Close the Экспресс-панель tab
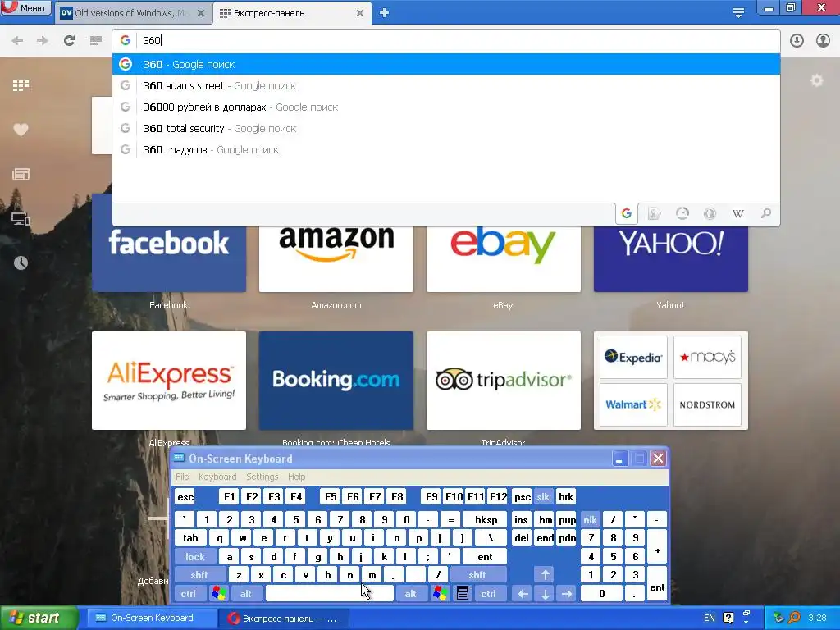 click(360, 13)
